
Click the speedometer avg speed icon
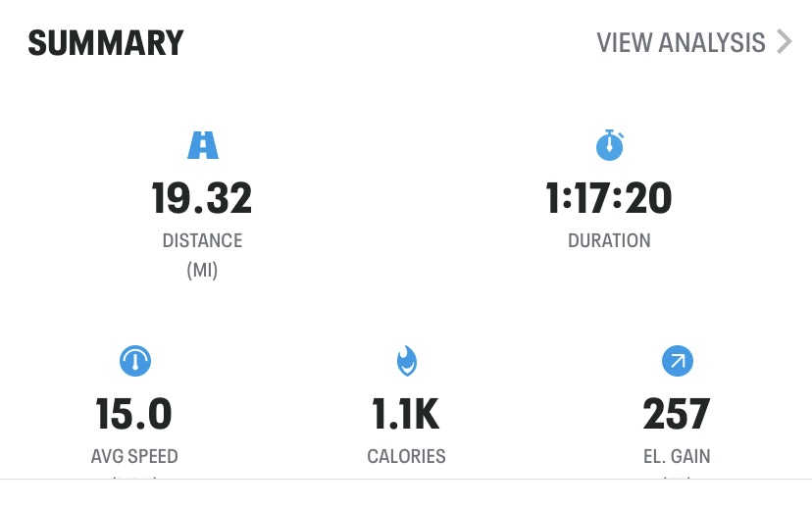[135, 361]
